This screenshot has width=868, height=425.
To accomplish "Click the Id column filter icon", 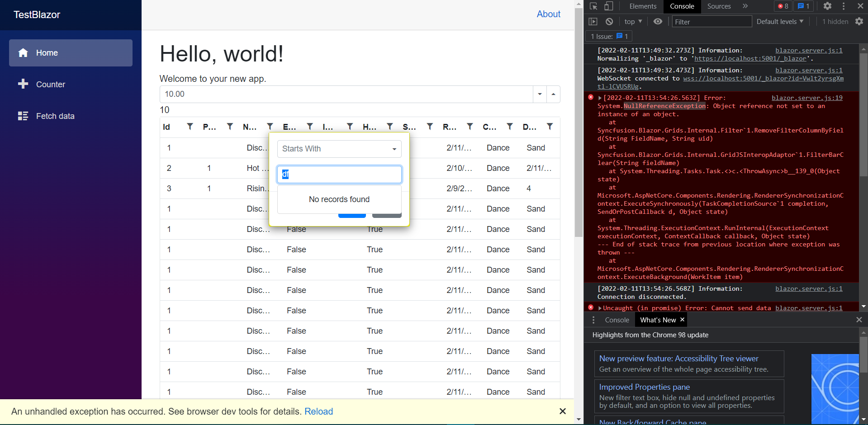I will click(190, 127).
